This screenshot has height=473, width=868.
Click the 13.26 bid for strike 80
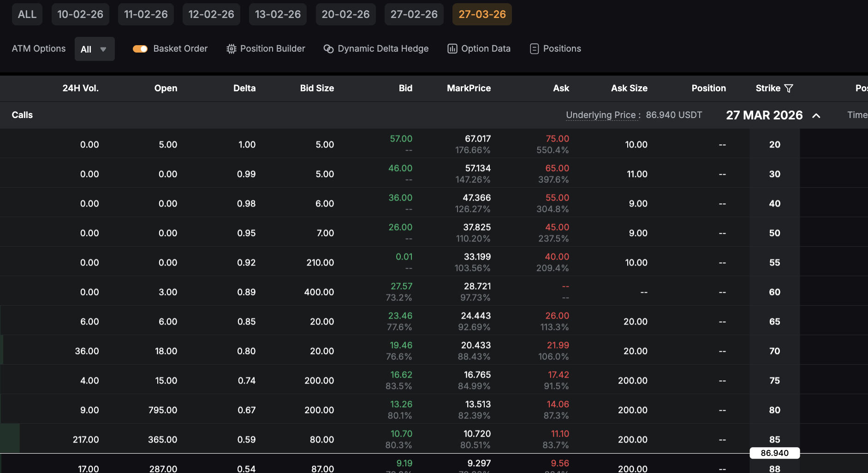(x=401, y=404)
